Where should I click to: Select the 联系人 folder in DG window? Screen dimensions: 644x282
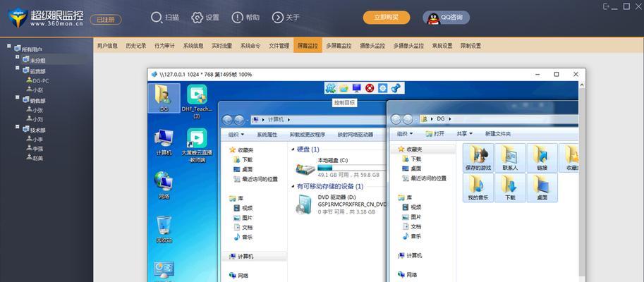[510, 158]
